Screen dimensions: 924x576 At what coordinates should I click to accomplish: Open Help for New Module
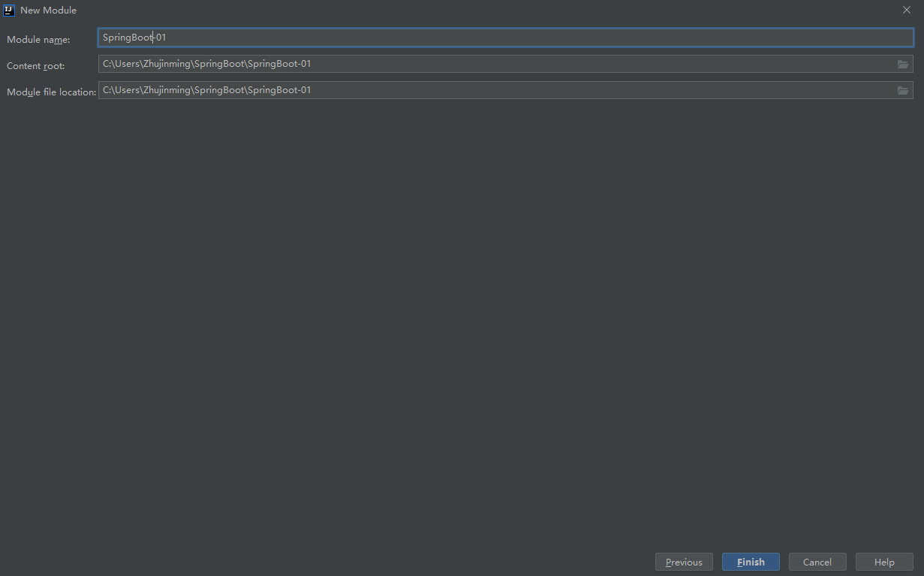tap(884, 562)
